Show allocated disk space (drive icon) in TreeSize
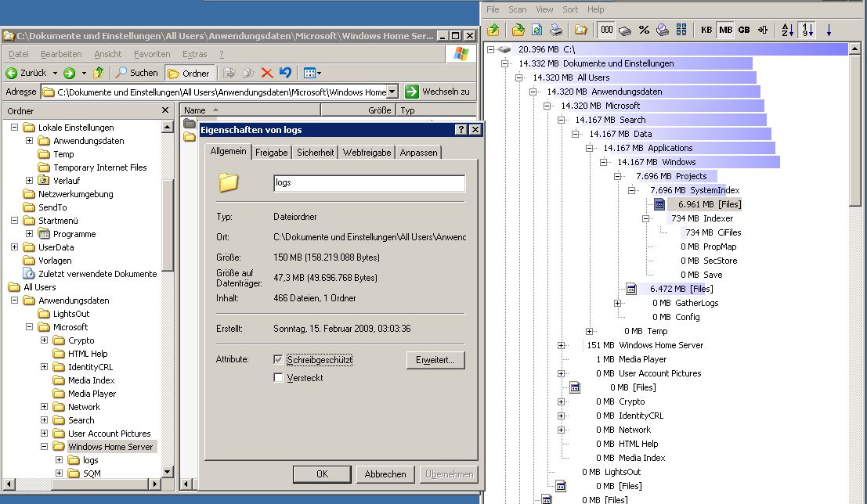This screenshot has height=504, width=867. [x=625, y=30]
